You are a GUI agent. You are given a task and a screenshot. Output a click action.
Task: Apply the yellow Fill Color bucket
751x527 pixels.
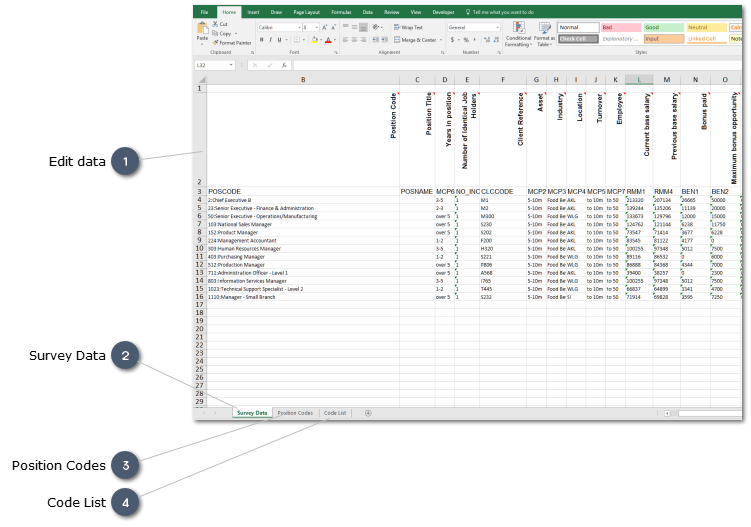click(x=315, y=40)
